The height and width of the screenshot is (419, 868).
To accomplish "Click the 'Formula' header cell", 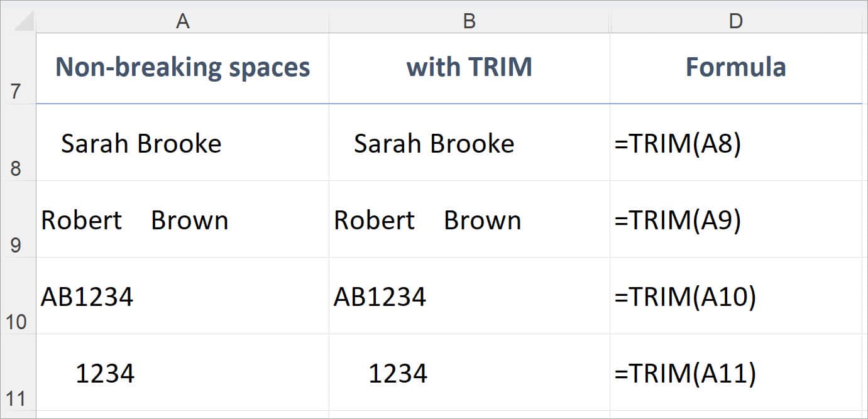I will (x=736, y=67).
